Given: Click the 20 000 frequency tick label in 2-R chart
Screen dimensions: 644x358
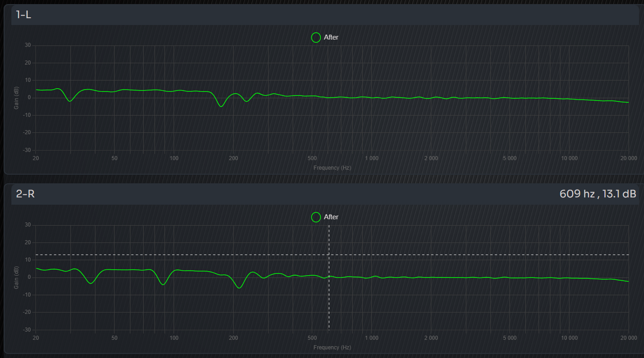Looking at the screenshot, I should click(629, 338).
